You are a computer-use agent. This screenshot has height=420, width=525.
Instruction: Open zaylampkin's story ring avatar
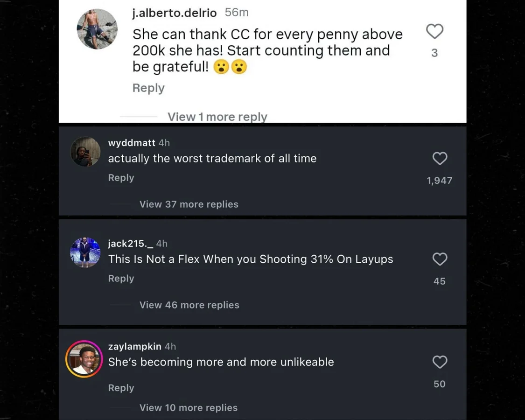click(84, 359)
